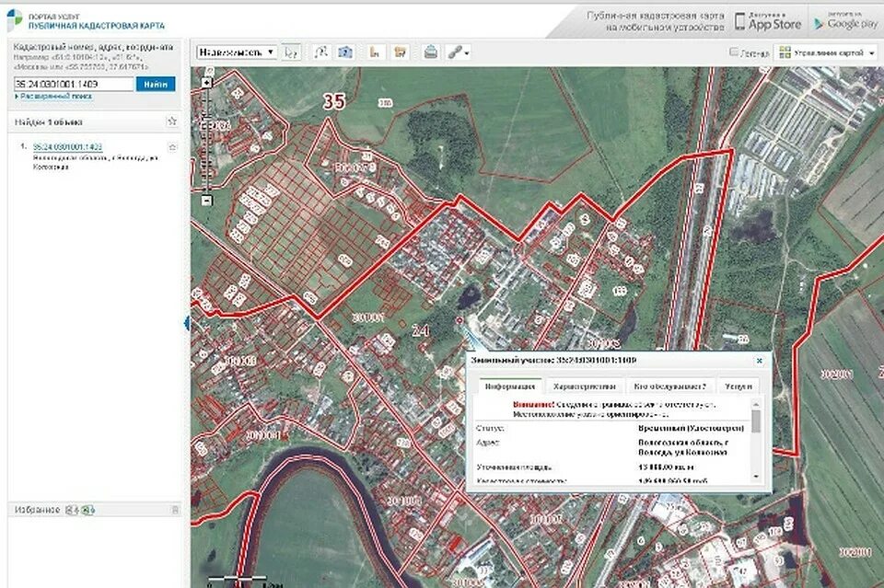Collapse the left panel with arrow handle
This screenshot has width=884, height=588.
(x=187, y=323)
